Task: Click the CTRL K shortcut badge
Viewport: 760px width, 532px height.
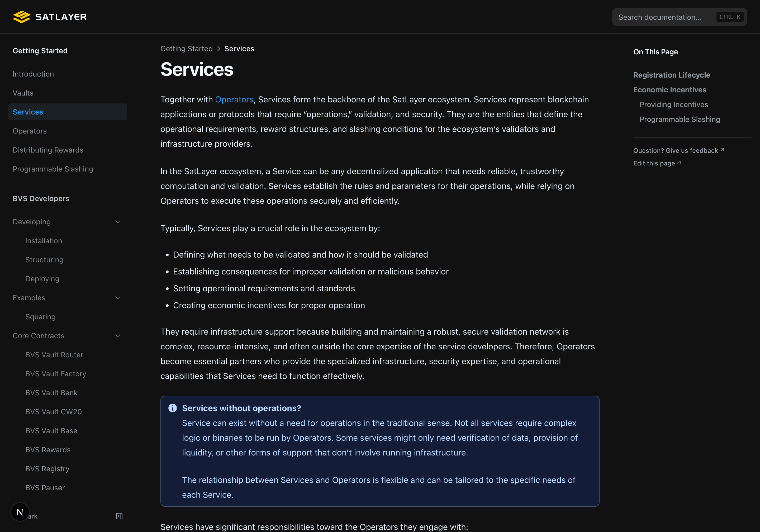Action: 730,17
